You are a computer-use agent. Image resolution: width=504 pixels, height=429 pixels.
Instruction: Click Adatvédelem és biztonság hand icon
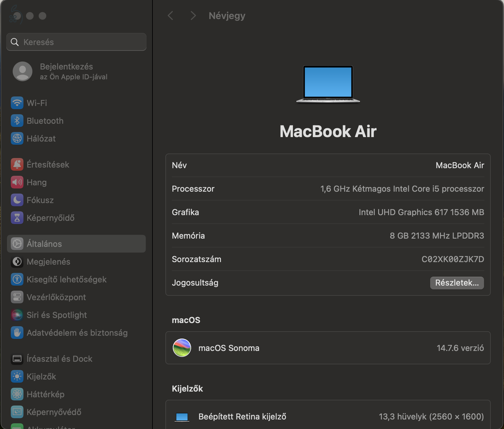[x=17, y=333]
